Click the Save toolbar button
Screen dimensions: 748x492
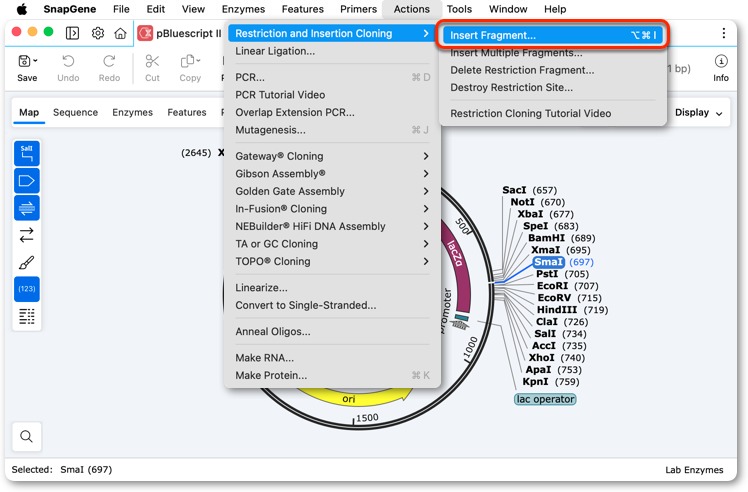coord(27,68)
